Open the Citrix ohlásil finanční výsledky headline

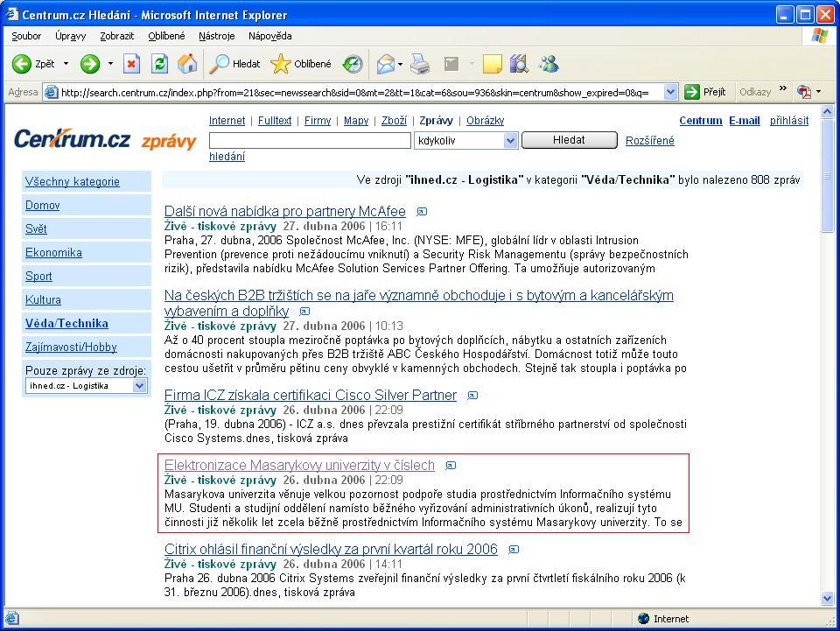tap(331, 550)
